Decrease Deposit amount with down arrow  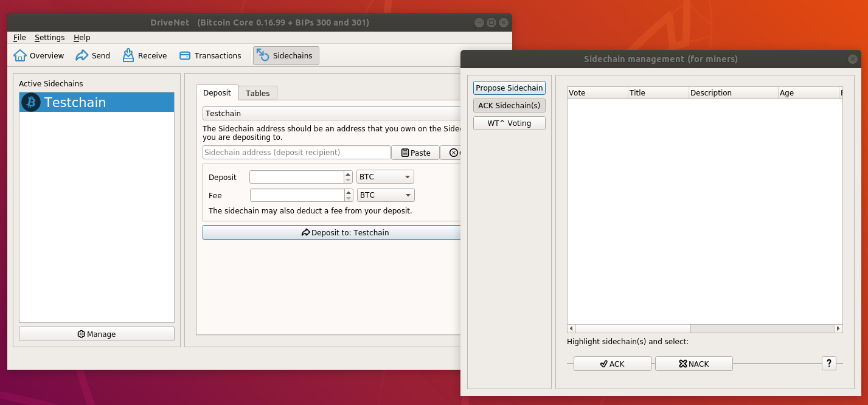click(x=348, y=180)
